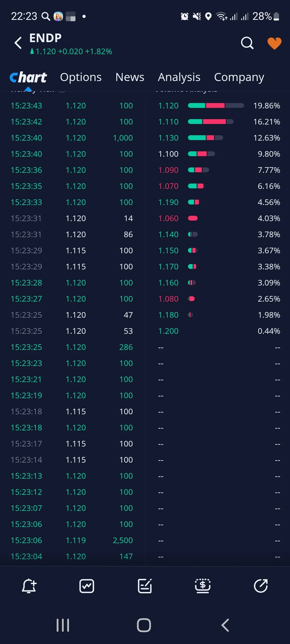Tap the ENDP ticker title
This screenshot has height=644, width=290.
(45, 38)
